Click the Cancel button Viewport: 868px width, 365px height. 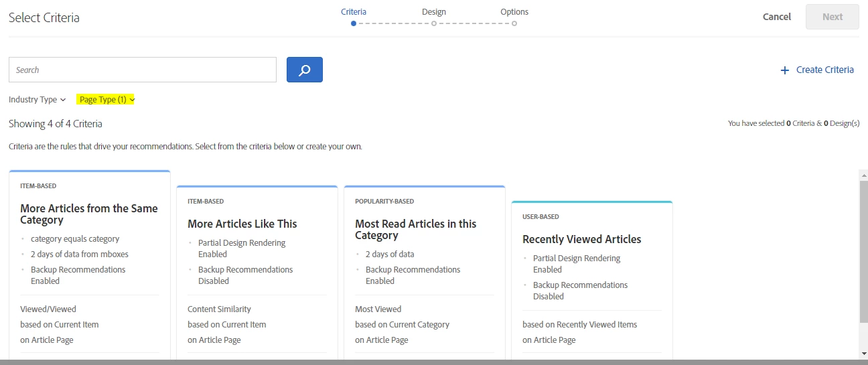tap(776, 17)
